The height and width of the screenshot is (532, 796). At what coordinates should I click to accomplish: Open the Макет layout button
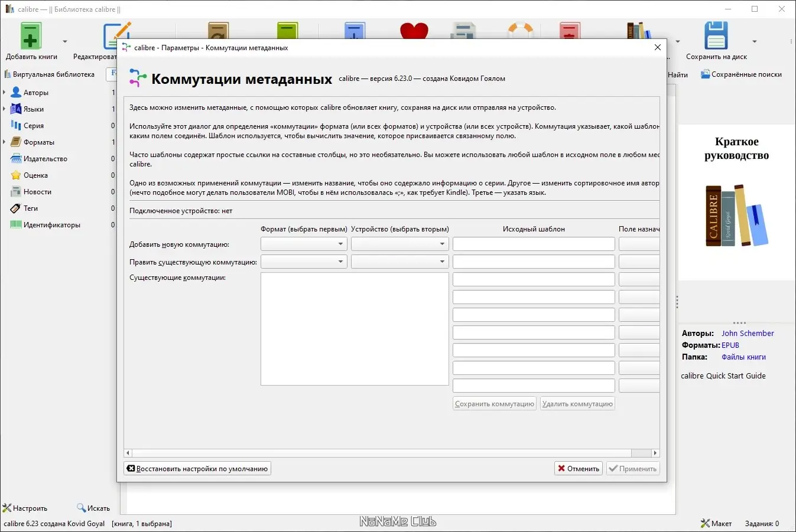pyautogui.click(x=716, y=524)
